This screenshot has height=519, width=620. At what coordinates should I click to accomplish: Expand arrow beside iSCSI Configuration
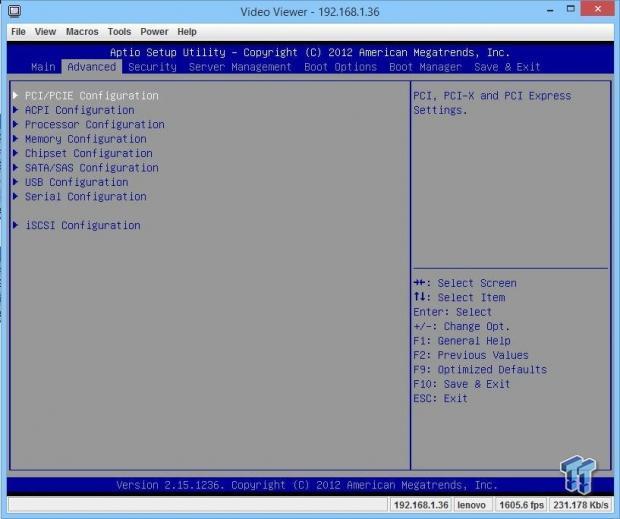pyautogui.click(x=15, y=225)
